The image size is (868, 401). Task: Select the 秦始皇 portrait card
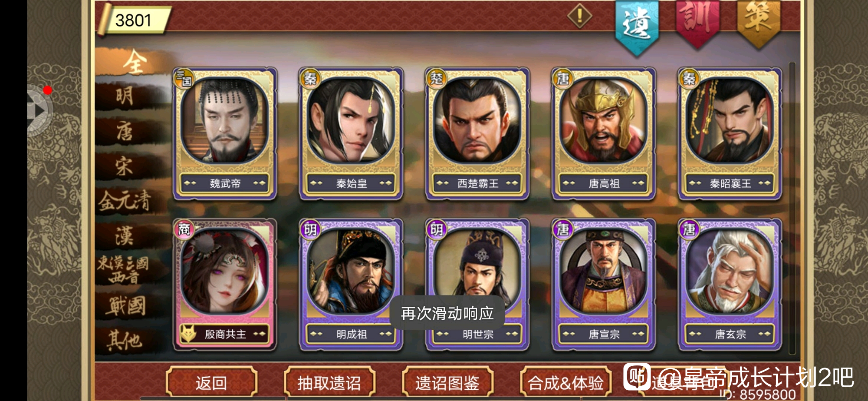pos(351,133)
